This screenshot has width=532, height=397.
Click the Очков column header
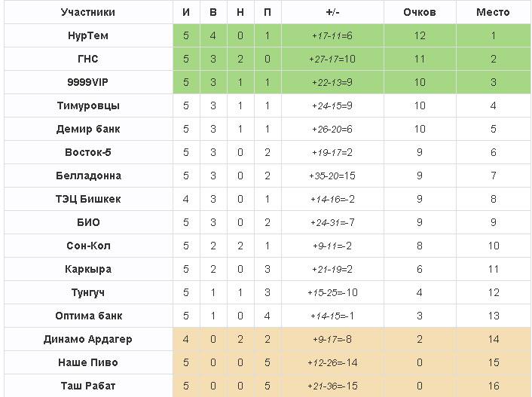click(419, 12)
